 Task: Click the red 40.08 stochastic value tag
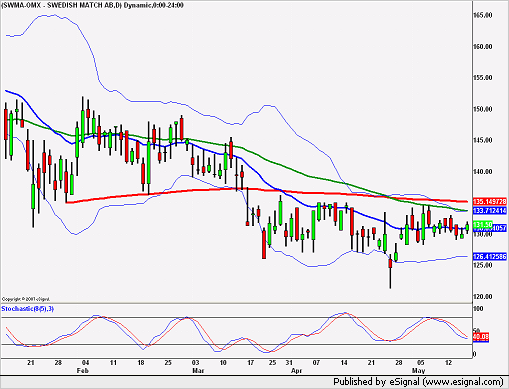pyautogui.click(x=481, y=337)
